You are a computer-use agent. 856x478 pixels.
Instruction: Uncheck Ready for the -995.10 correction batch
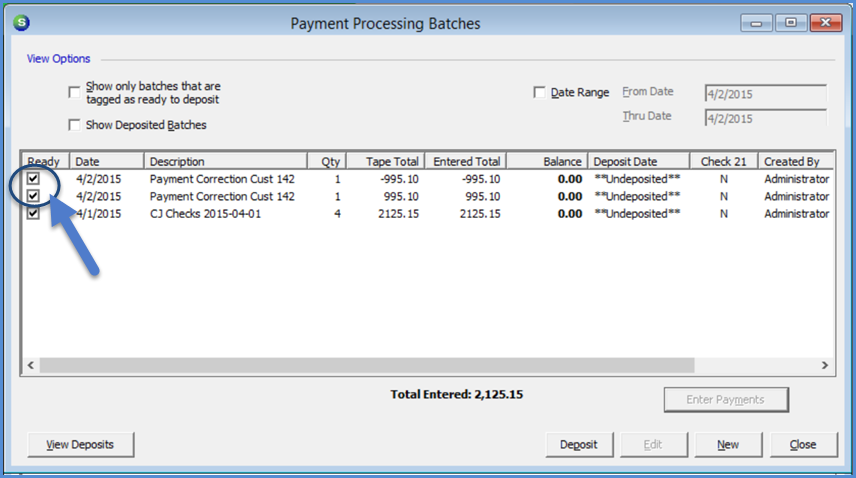click(x=33, y=178)
